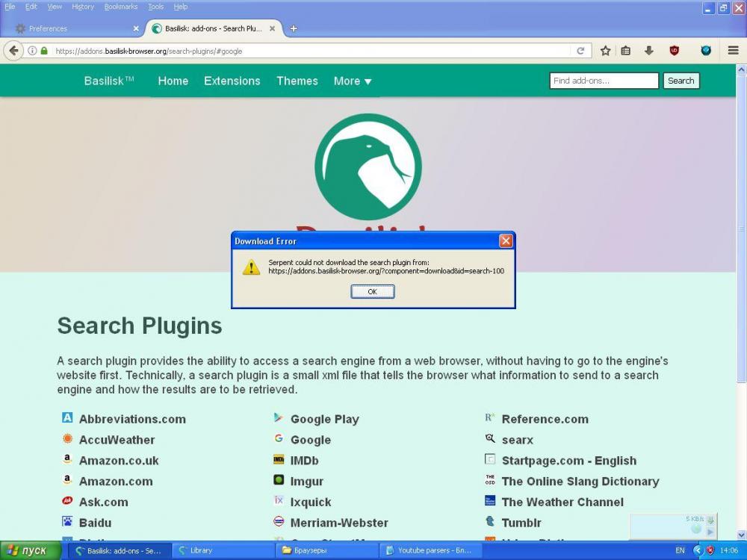
Task: Click the Google G icon
Action: 279,438
